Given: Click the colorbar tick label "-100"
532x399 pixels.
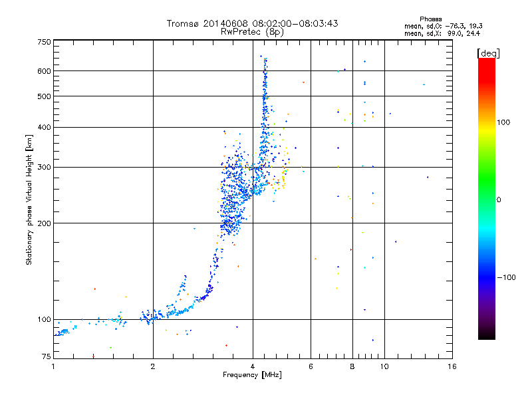Looking at the screenshot, I should coord(507,277).
